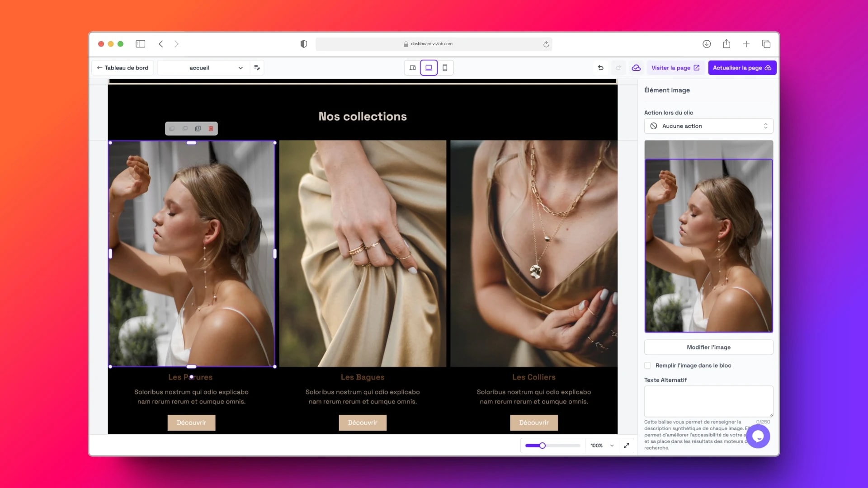
Task: Toggle the Safari sidebar icon
Action: 141,44
